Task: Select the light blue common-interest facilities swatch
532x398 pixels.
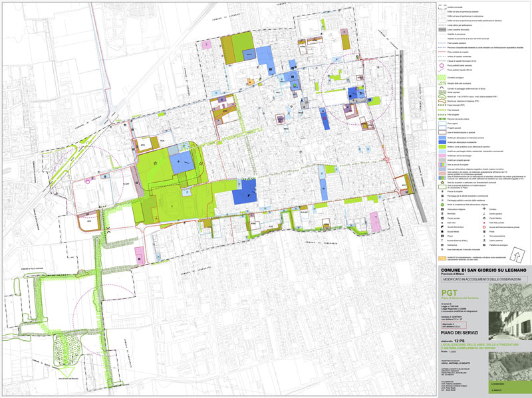Action: pyautogui.click(x=442, y=138)
